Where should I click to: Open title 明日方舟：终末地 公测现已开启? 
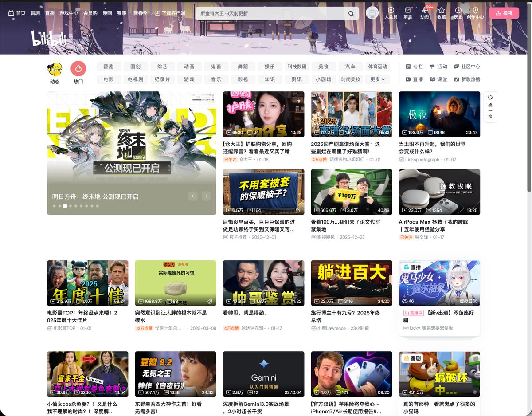coord(95,196)
